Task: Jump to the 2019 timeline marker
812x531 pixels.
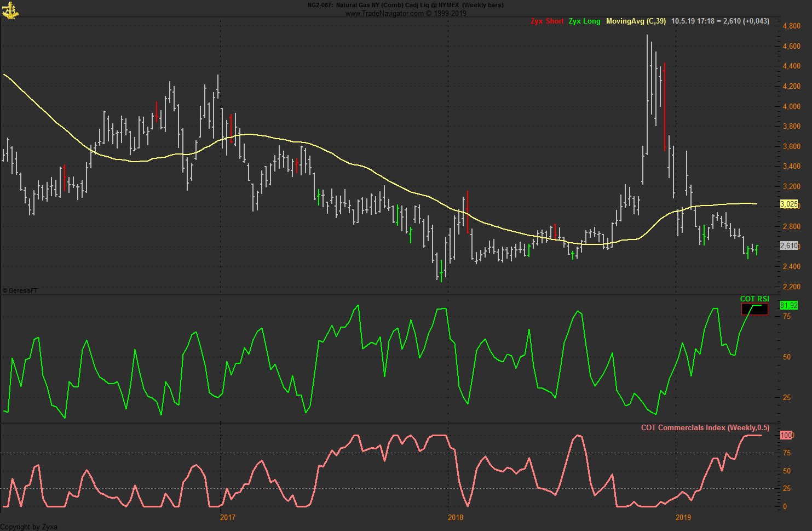Action: point(683,517)
